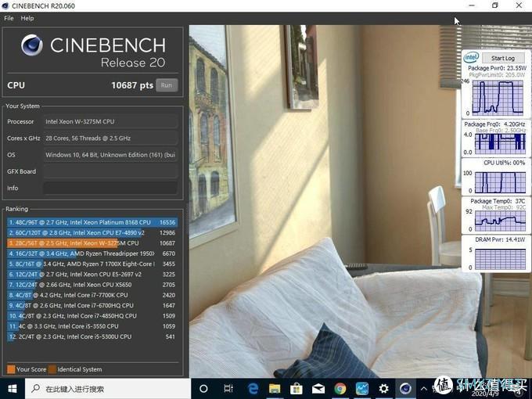The width and height of the screenshot is (532, 399).
Task: Select highlighted ranking row Xeon W-3275M CPU
Action: coord(92,243)
